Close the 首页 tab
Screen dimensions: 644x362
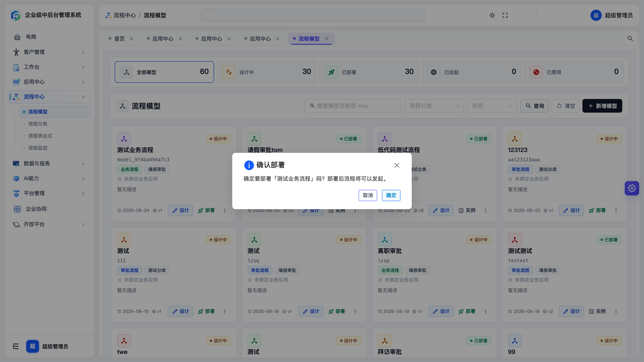132,39
